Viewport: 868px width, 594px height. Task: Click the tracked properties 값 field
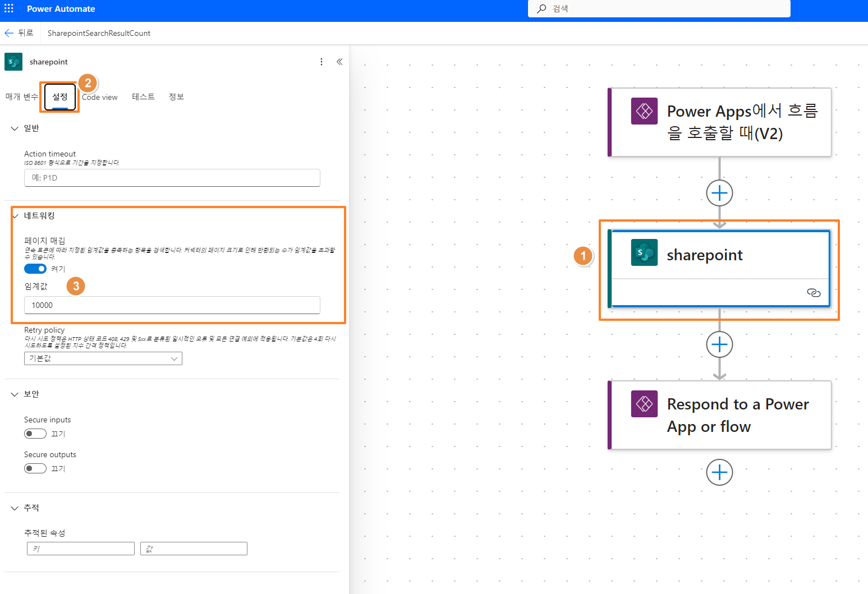pos(194,549)
